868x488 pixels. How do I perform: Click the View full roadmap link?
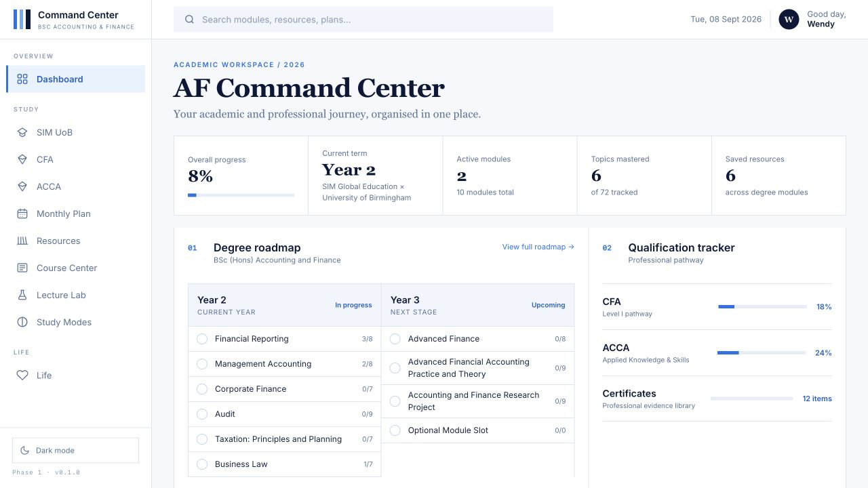[x=538, y=247]
